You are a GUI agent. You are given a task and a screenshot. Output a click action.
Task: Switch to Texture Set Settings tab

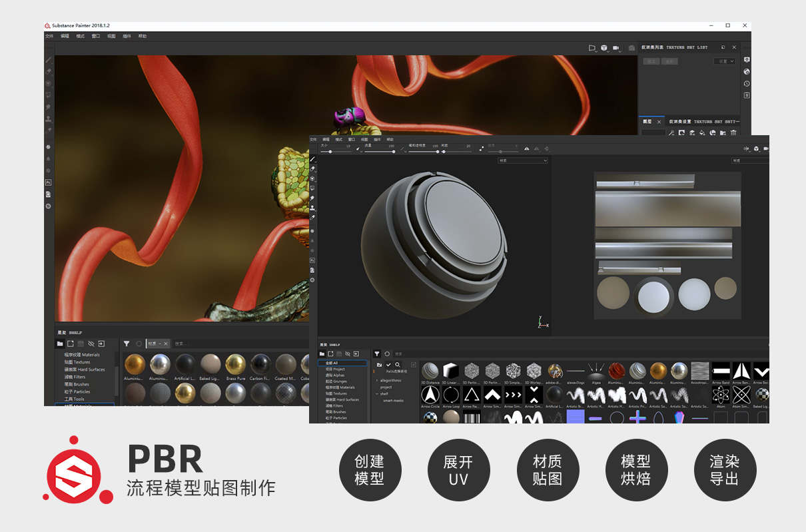coord(703,122)
